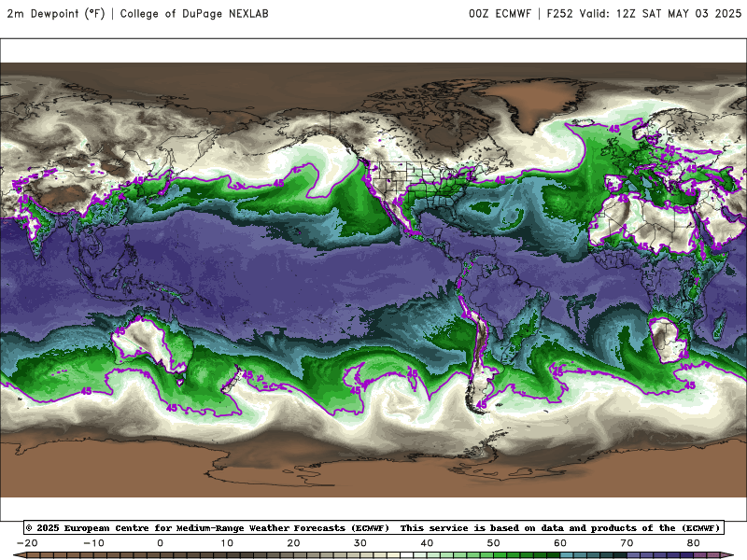Screen dimensions: 747x560
Task: Click the -20 label on the color scale
Action: coord(27,543)
